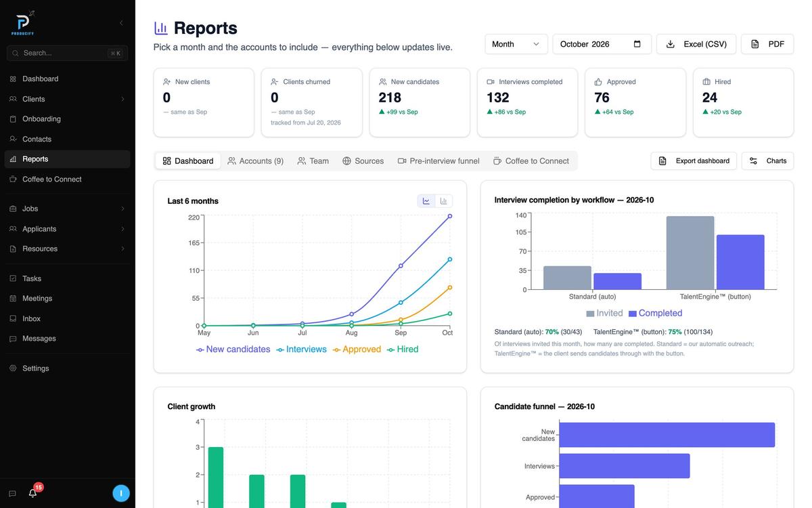This screenshot has width=812, height=508.
Task: Open the notifications bell with 15 badge
Action: pos(32,493)
